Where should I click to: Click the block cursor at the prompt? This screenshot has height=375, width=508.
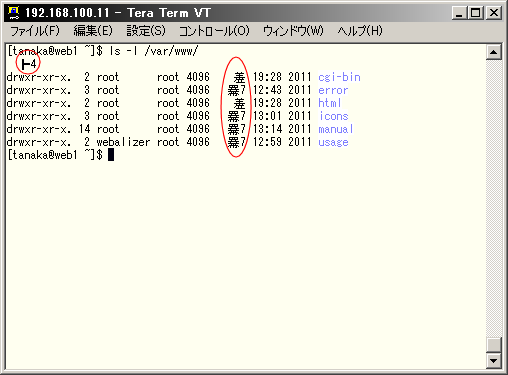(111, 155)
